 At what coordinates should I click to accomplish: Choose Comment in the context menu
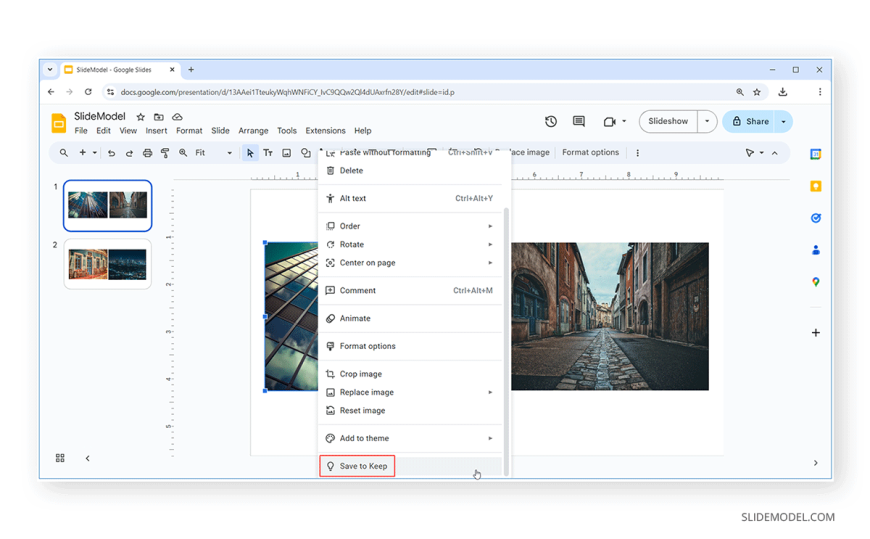[x=411, y=290]
